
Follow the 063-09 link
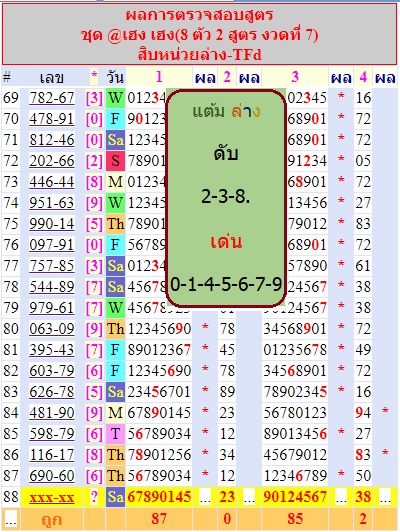tap(52, 329)
